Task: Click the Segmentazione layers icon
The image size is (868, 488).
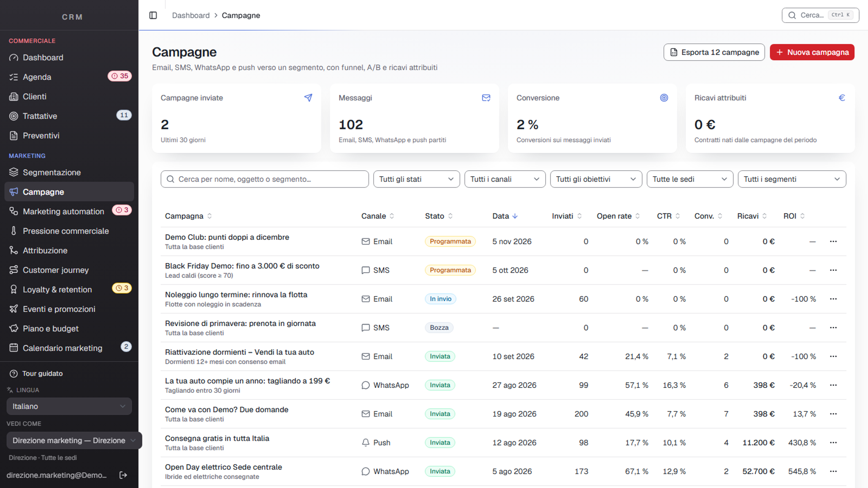Action: tap(14, 172)
